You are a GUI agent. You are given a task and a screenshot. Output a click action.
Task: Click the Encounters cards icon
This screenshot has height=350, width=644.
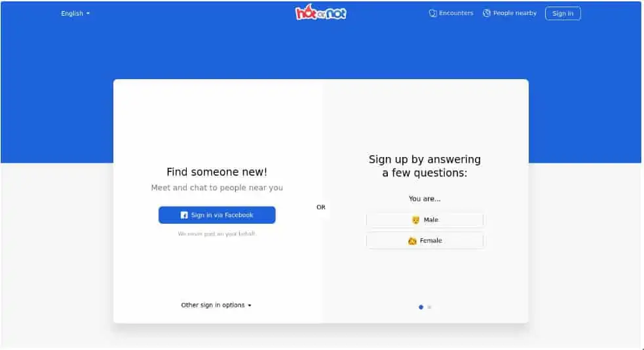click(432, 13)
